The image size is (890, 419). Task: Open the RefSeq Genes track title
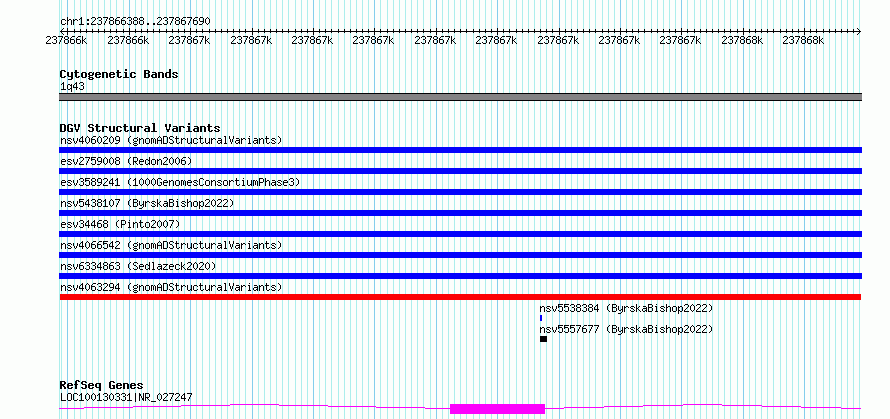(x=101, y=386)
